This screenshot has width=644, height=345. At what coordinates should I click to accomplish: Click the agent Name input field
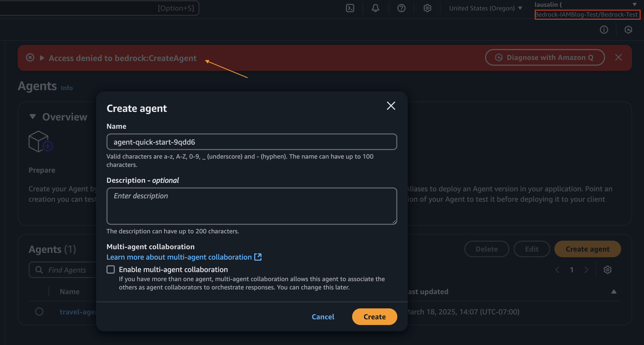click(252, 142)
